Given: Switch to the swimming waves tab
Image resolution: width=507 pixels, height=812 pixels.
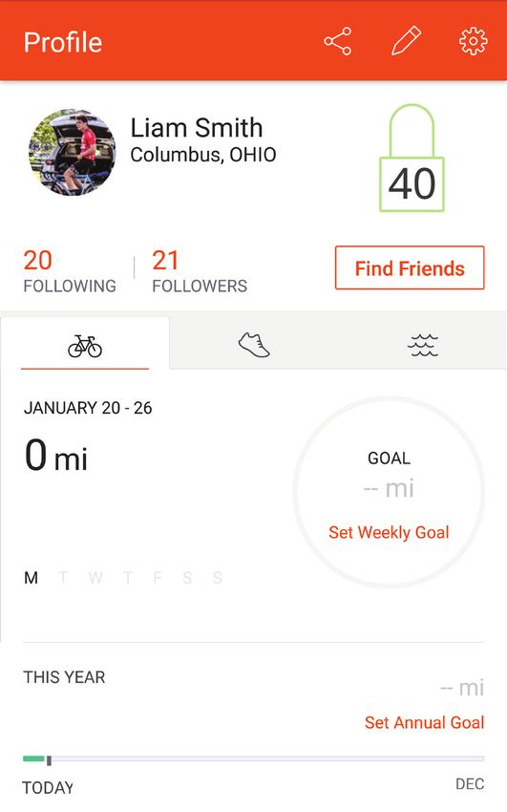Looking at the screenshot, I should pos(423,344).
